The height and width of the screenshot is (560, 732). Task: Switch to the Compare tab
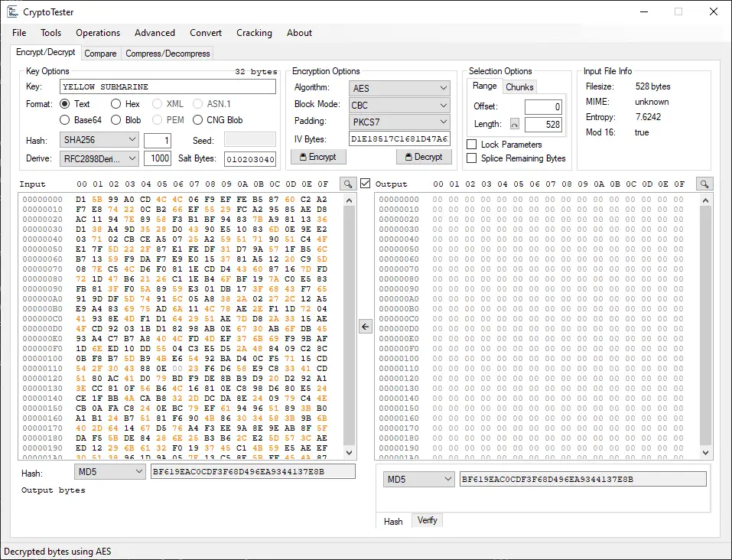100,54
